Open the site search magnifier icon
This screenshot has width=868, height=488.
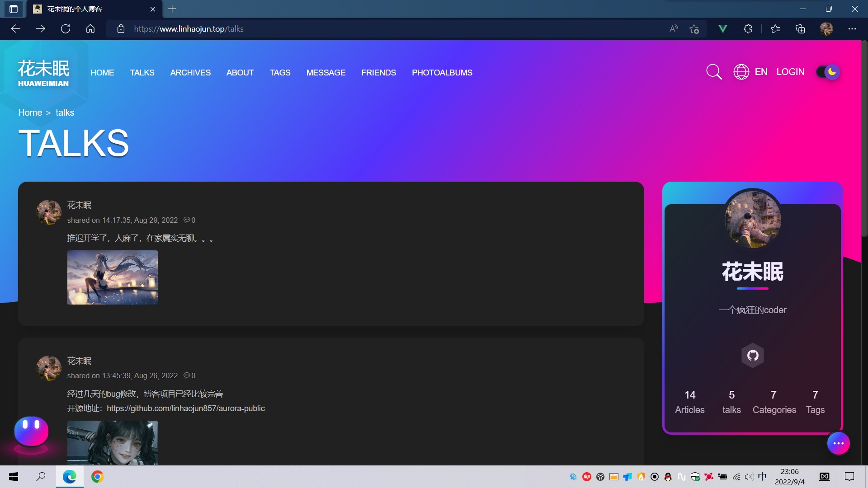coord(714,72)
